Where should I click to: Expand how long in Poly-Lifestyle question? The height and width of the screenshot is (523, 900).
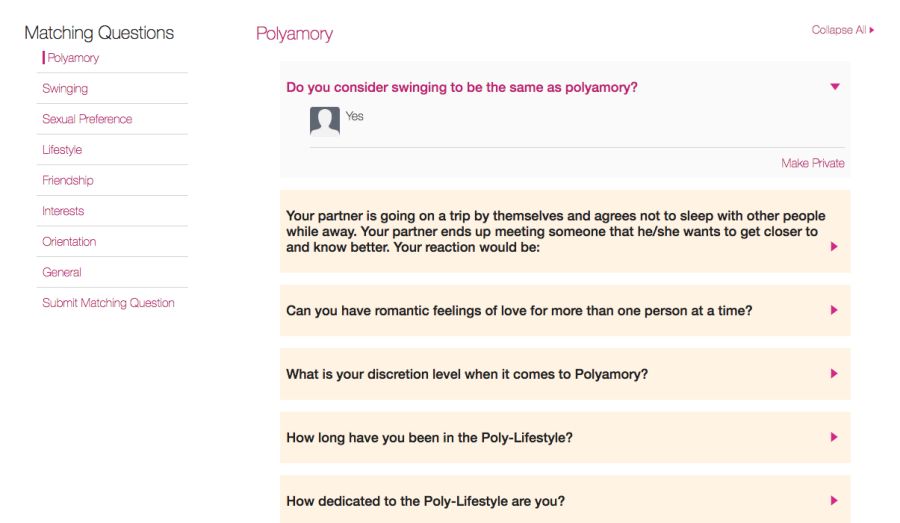tap(835, 437)
